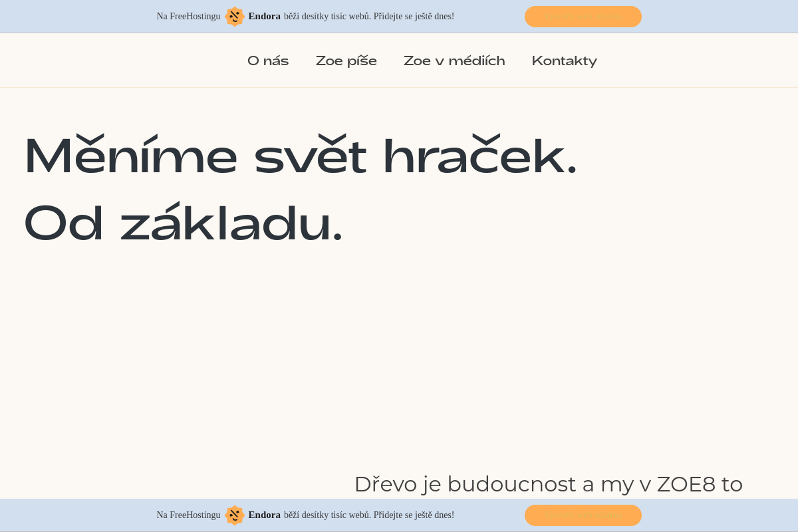The image size is (798, 532).
Task: Click bold Endora text in top banner
Action: 264,17
